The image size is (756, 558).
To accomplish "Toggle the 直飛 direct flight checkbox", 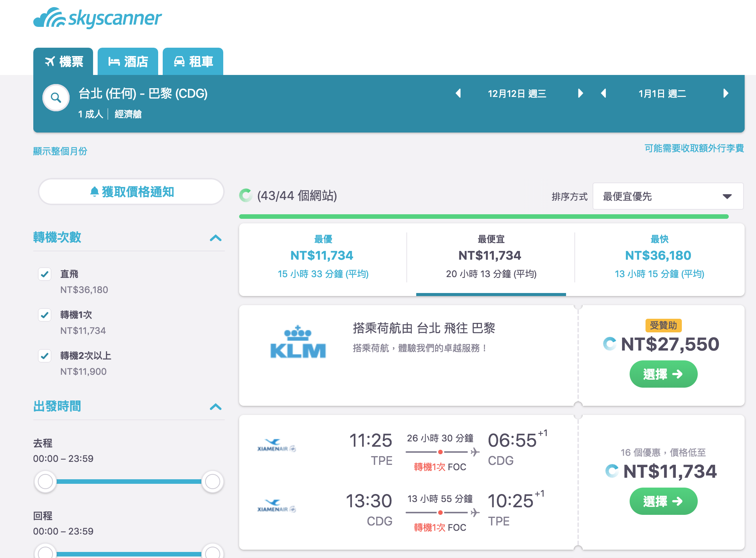I will [x=45, y=274].
